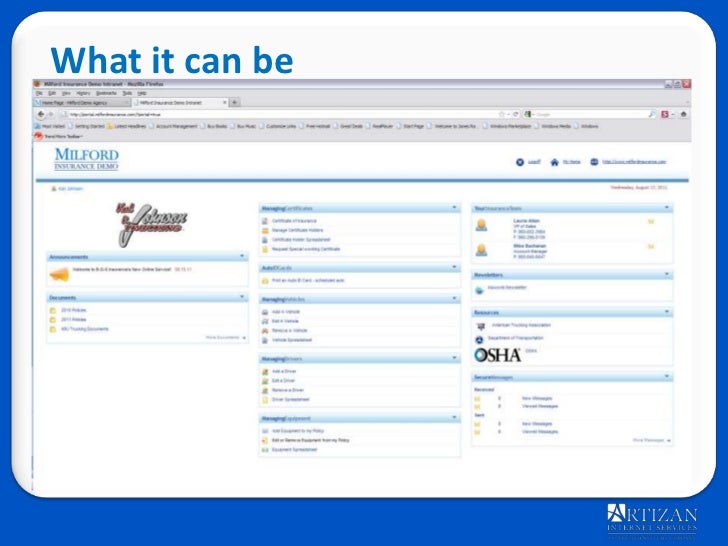Click the More Documents link
The width and height of the screenshot is (728, 546).
point(222,338)
